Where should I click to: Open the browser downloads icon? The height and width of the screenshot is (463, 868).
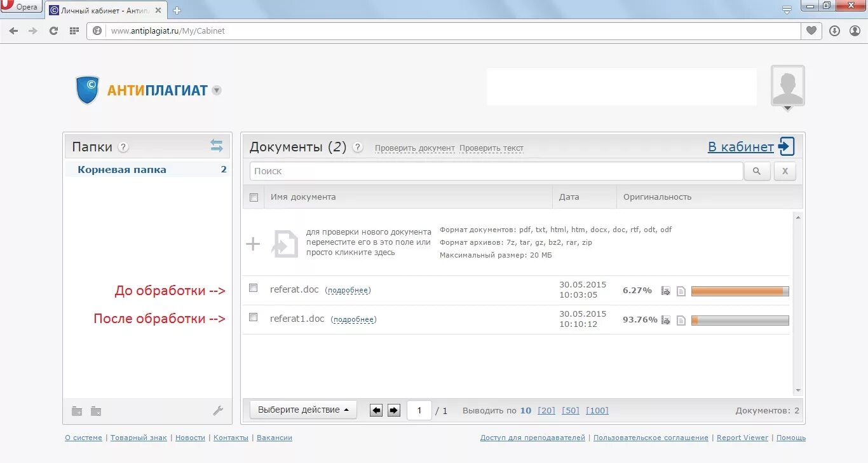click(x=834, y=31)
